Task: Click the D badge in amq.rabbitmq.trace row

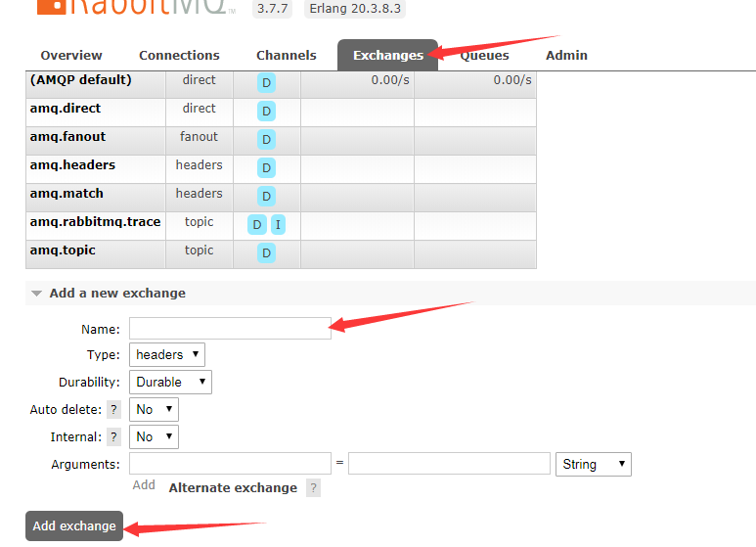Action: [257, 225]
